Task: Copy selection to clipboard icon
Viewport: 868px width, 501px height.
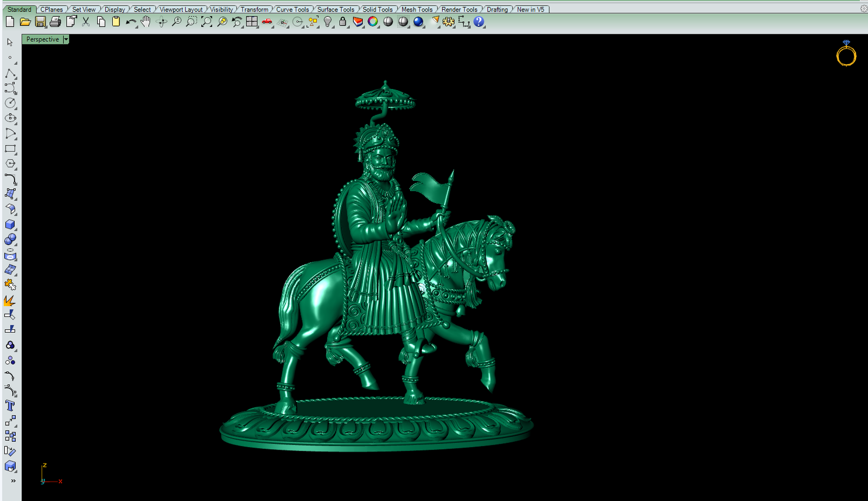Action: click(101, 22)
